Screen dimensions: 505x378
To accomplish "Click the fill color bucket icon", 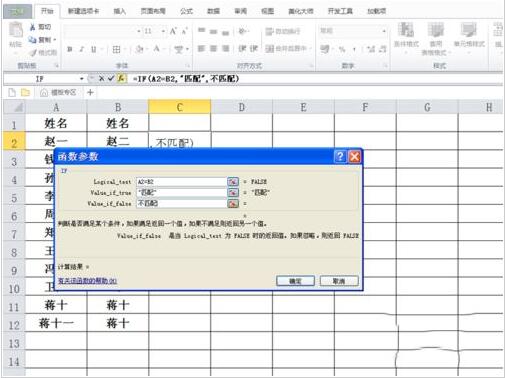I will pos(139,49).
